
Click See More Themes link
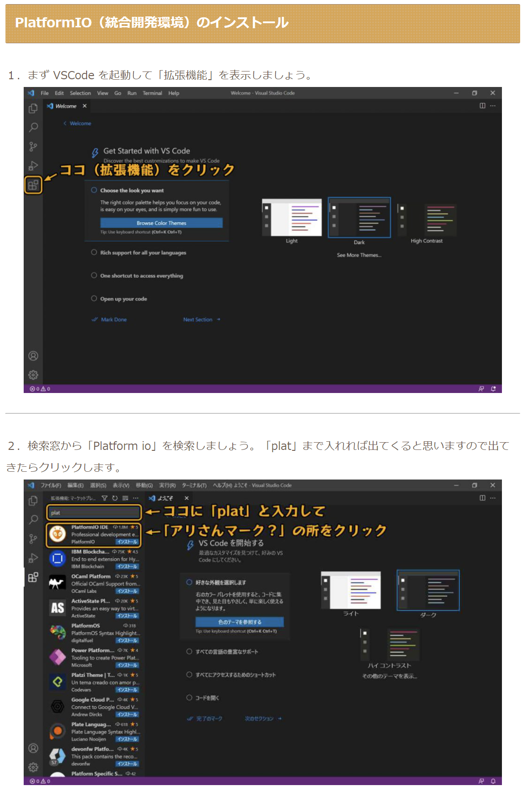(x=359, y=255)
